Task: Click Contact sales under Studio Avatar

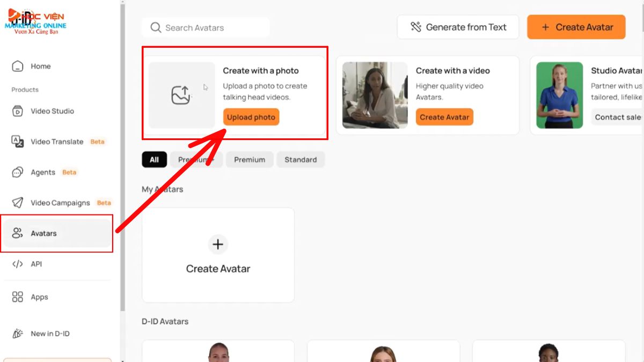Action: pos(617,117)
